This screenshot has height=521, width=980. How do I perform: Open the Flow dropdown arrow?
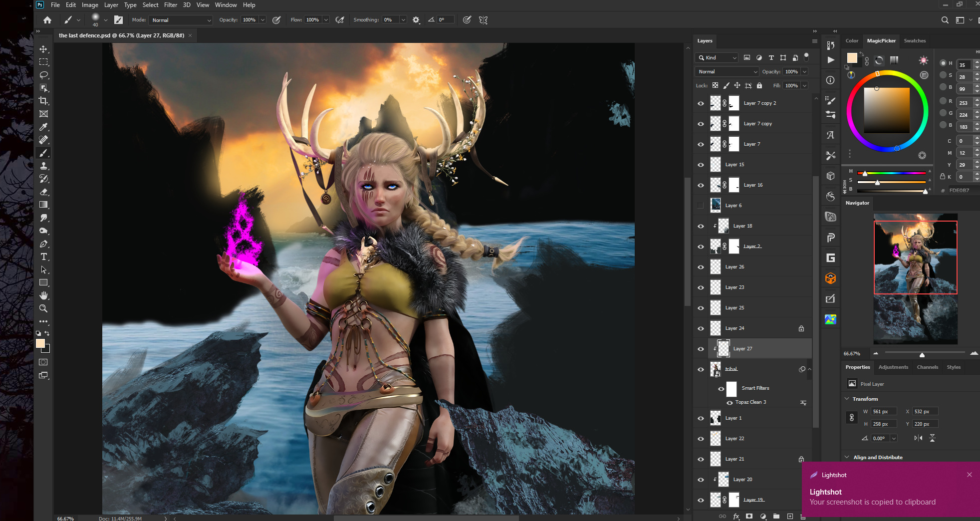(x=326, y=20)
